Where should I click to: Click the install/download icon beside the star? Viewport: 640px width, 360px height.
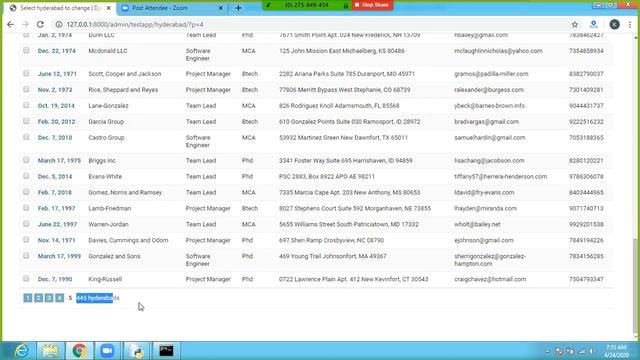point(593,24)
